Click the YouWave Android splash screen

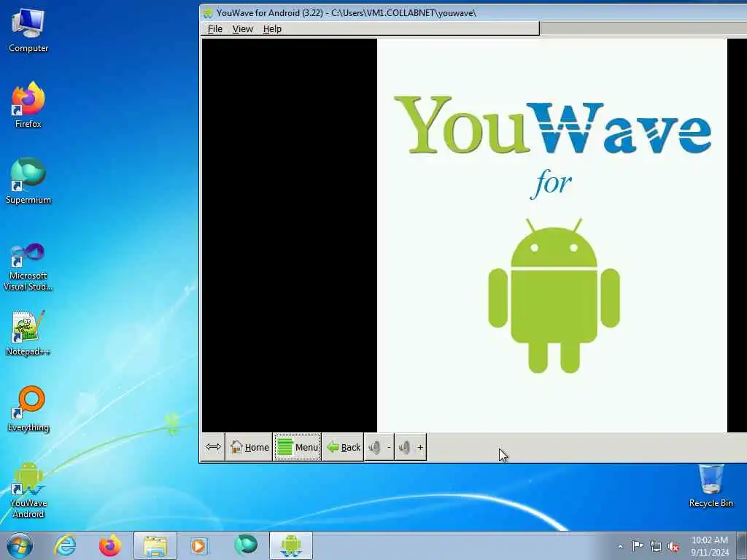552,236
